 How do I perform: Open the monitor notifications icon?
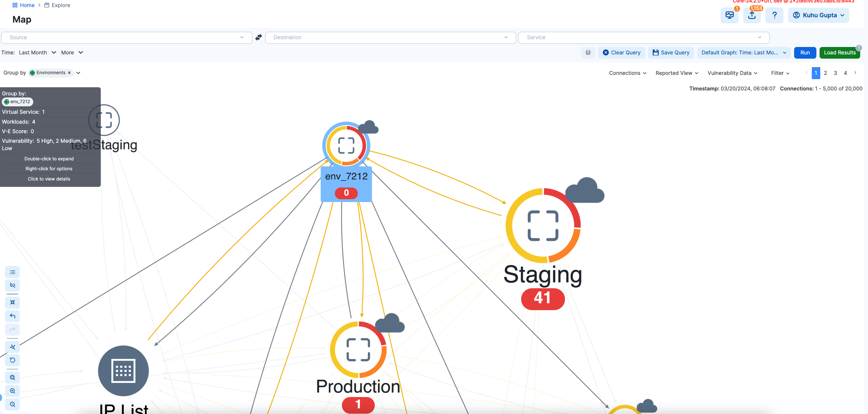click(729, 15)
